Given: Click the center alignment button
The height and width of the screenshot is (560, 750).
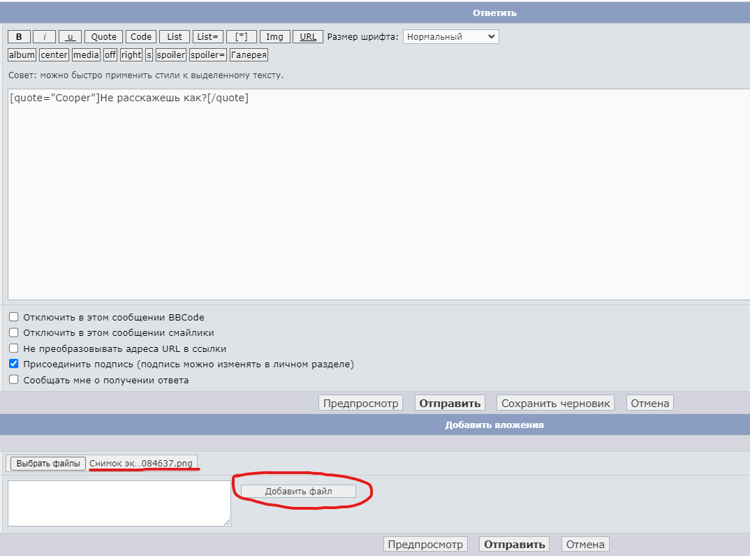Looking at the screenshot, I should 54,55.
